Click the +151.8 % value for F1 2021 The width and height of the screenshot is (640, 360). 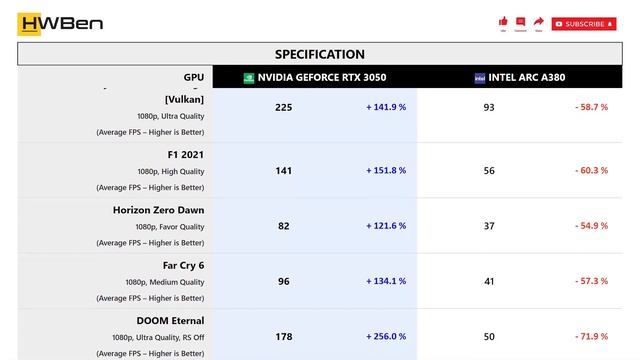(x=386, y=170)
